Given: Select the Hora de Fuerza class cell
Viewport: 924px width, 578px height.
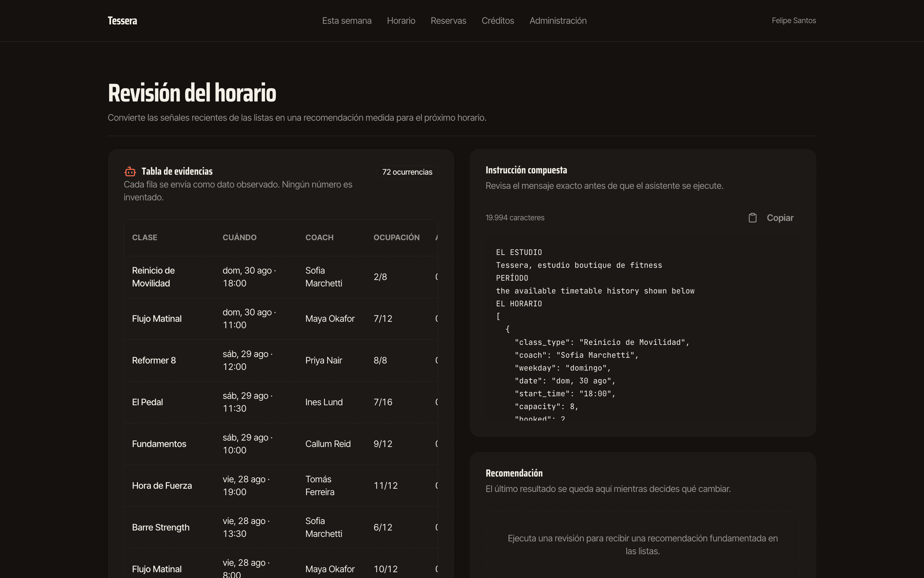Looking at the screenshot, I should 162,486.
